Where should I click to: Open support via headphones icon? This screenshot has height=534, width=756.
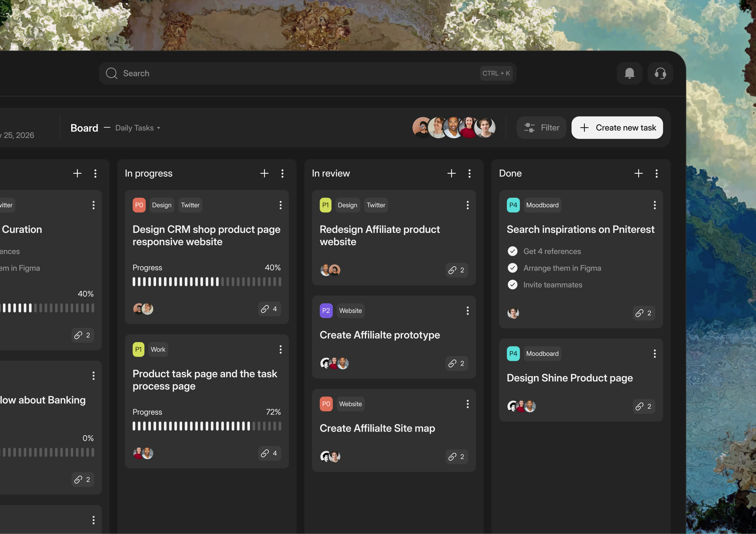coord(660,73)
